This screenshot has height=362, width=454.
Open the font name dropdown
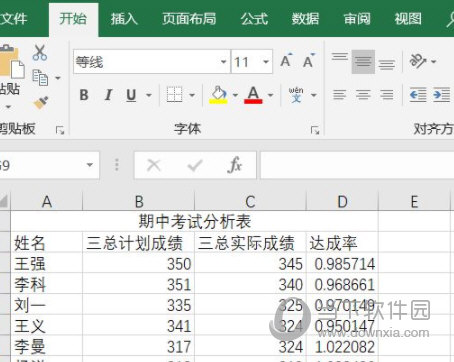(x=223, y=62)
